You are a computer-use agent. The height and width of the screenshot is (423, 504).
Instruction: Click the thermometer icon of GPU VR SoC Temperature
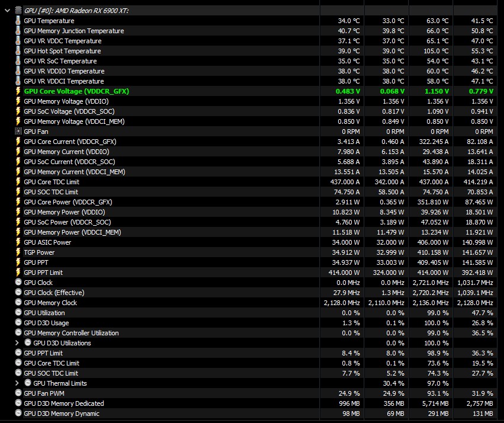pyautogui.click(x=18, y=61)
